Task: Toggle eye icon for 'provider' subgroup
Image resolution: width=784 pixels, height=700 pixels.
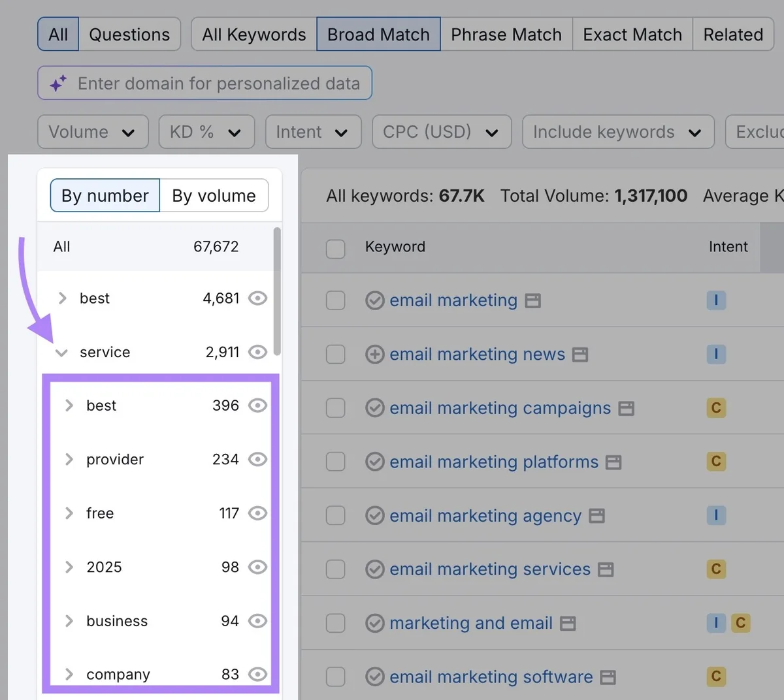Action: (x=258, y=459)
